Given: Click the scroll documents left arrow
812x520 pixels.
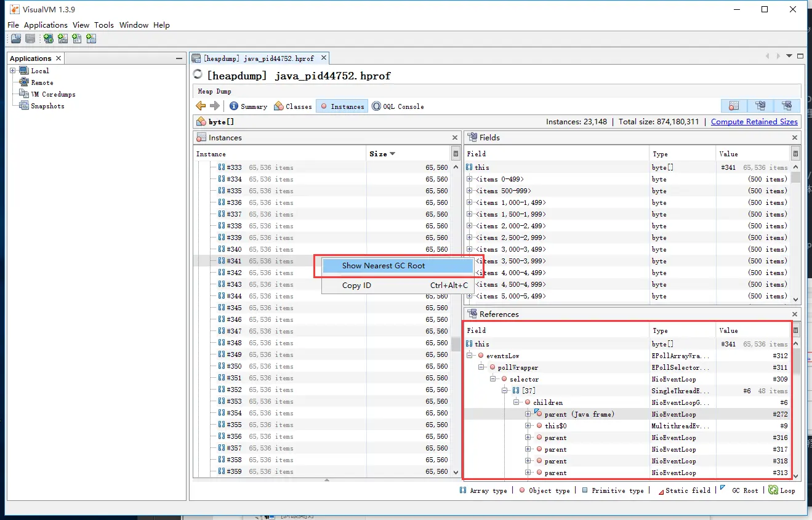Looking at the screenshot, I should [768, 57].
